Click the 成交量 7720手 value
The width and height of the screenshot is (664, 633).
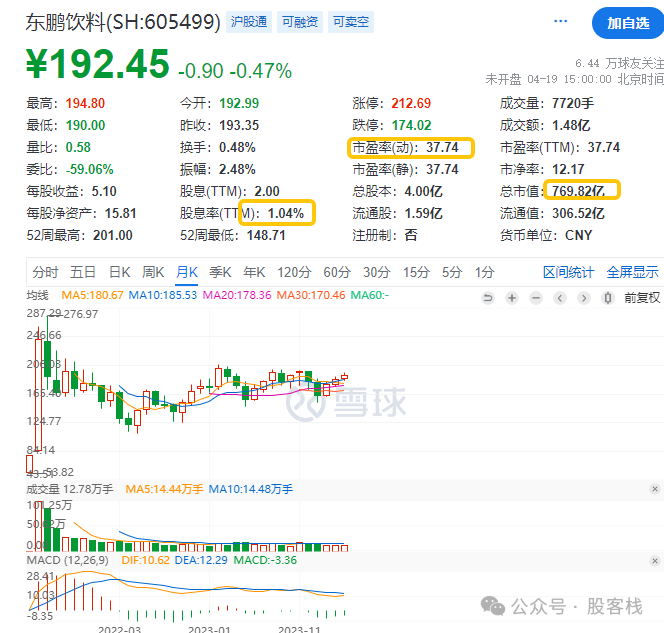tap(573, 103)
